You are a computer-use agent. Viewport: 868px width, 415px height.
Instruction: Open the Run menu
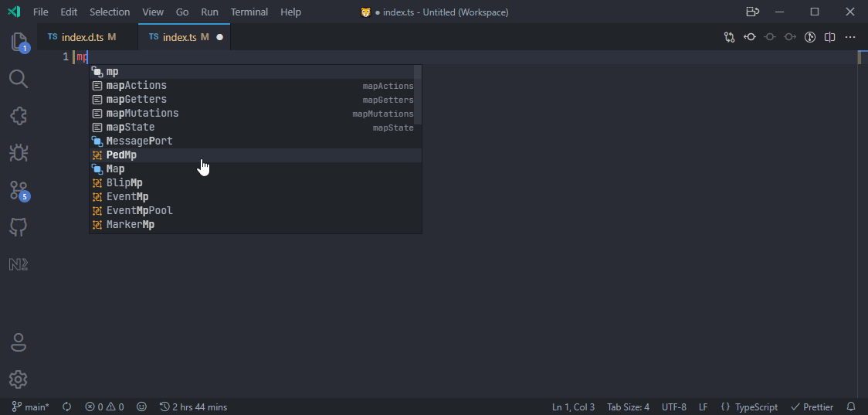[x=209, y=12]
